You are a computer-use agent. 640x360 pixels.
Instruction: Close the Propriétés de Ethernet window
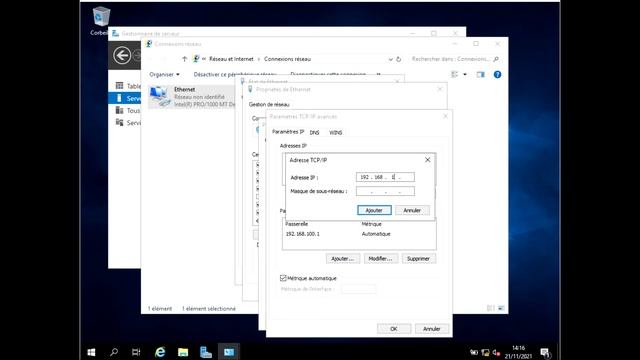pos(440,89)
